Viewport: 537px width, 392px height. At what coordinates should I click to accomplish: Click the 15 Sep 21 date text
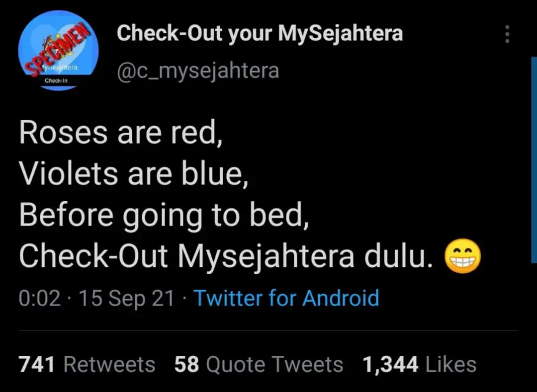[x=126, y=298]
